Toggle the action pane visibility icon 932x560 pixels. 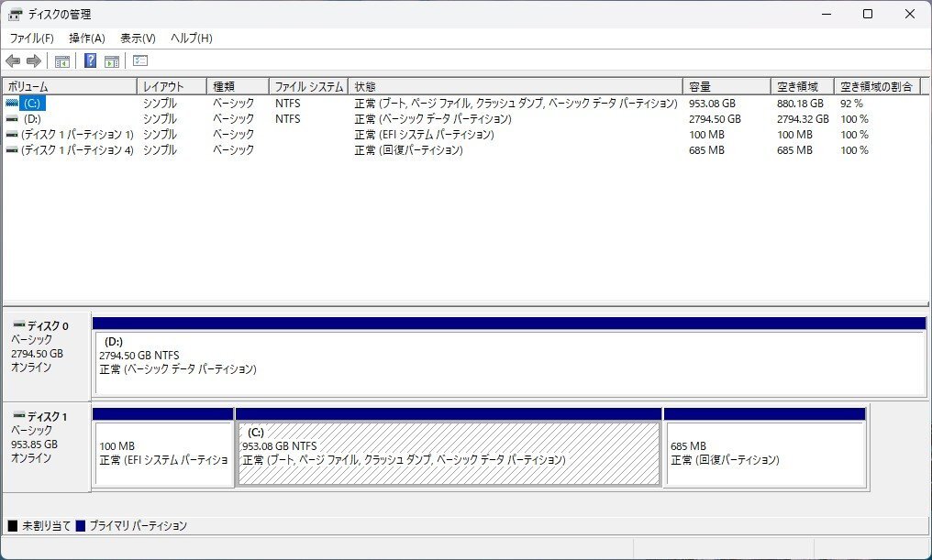[111, 60]
